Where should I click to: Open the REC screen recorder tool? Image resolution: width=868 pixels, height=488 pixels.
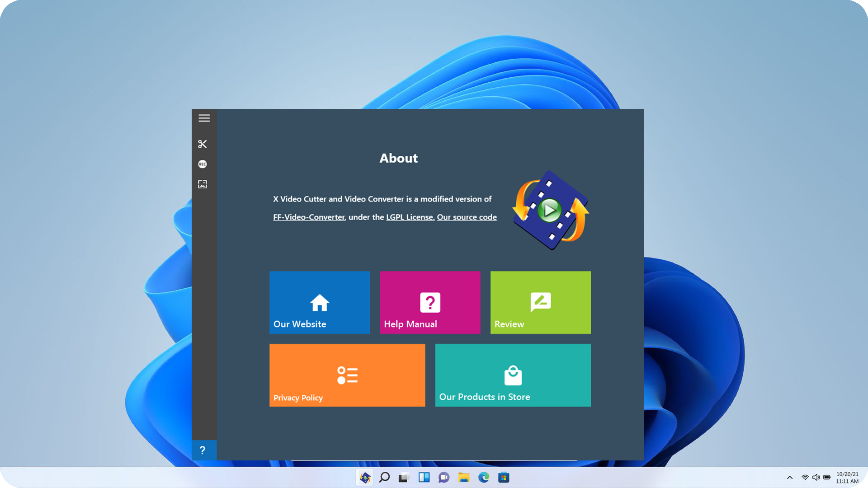pos(203,164)
